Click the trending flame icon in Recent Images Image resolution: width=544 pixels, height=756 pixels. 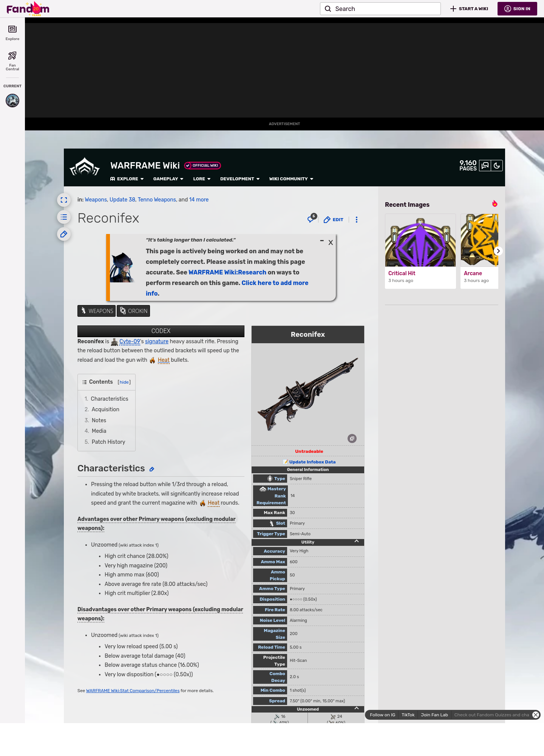click(x=495, y=204)
